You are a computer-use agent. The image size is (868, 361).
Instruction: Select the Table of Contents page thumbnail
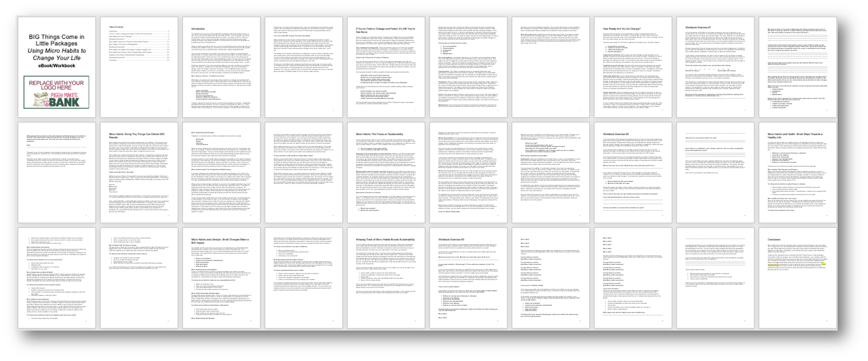[139, 67]
